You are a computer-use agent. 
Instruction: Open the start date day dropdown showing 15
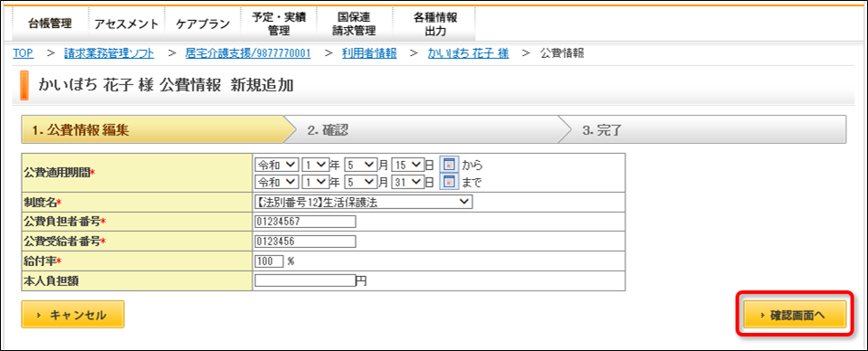click(x=407, y=165)
